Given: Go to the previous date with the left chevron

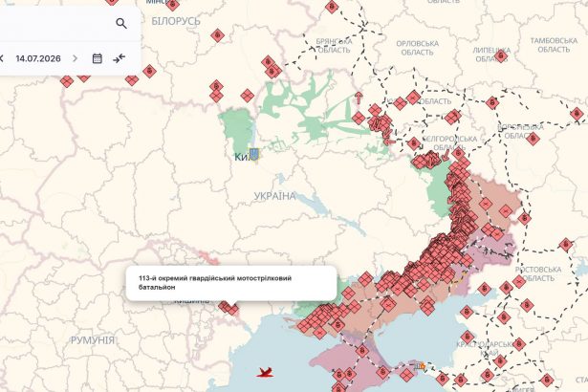Looking at the screenshot, I should click(2, 58).
